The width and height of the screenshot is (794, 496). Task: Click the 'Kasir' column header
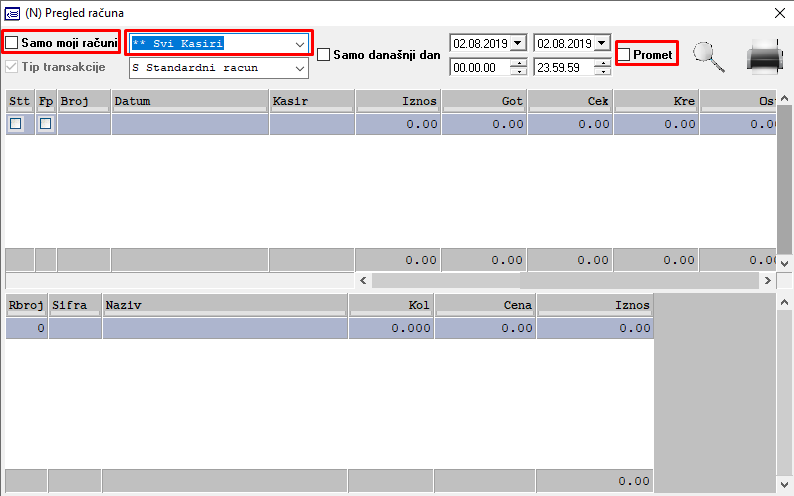[x=311, y=101]
